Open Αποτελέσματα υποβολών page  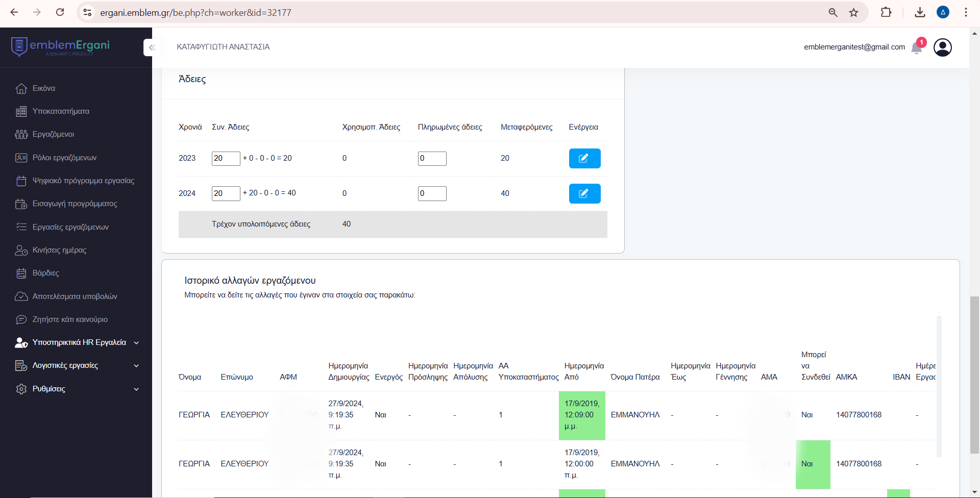point(75,296)
